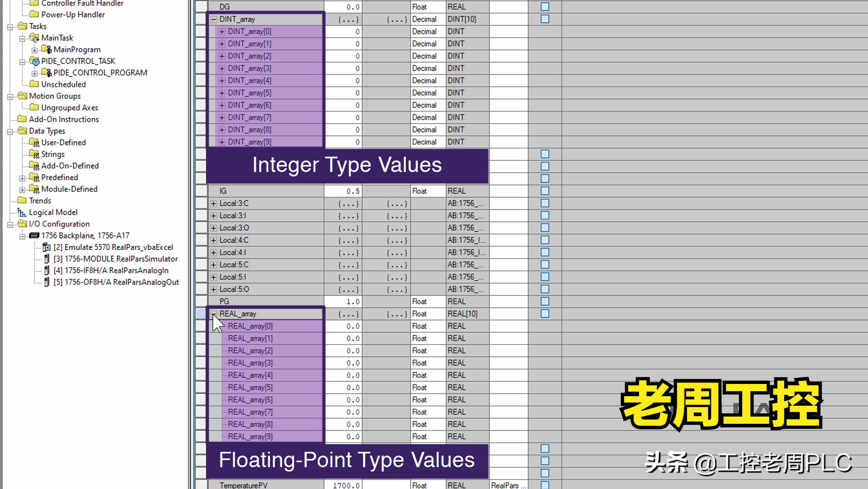Click the Strings data type icon
The height and width of the screenshot is (489, 868).
pyautogui.click(x=34, y=154)
